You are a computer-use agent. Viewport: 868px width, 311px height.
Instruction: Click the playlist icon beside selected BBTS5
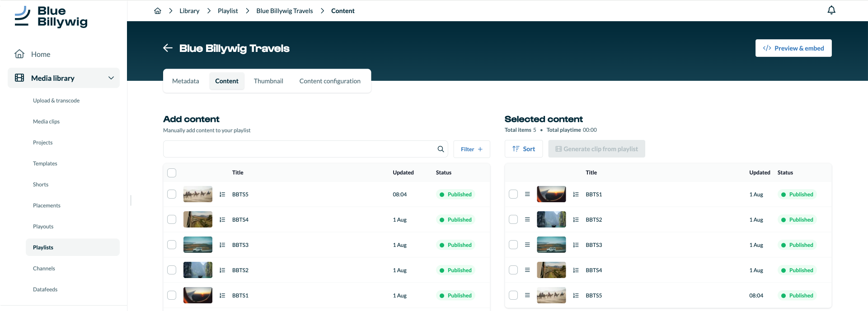click(576, 296)
